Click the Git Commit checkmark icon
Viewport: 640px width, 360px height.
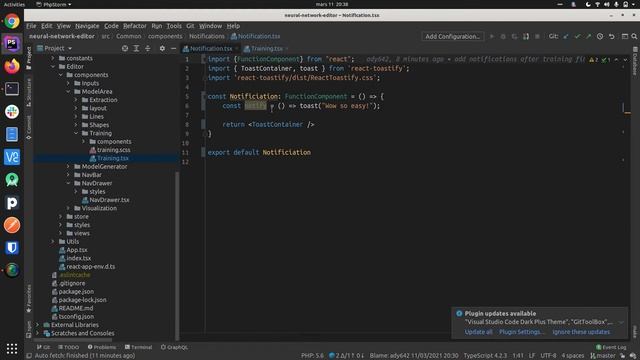[x=577, y=36]
